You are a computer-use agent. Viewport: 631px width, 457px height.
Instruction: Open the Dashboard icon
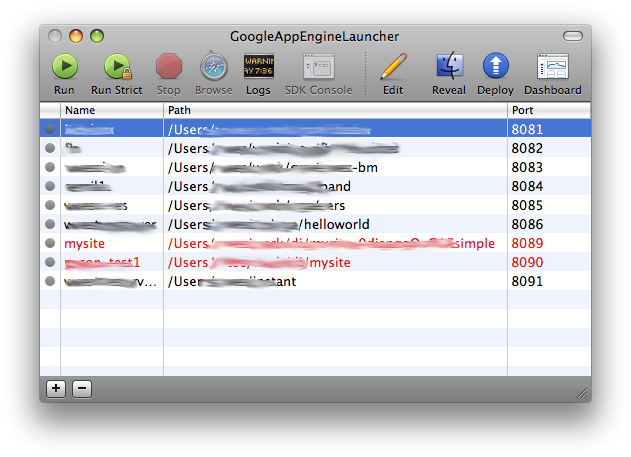[x=552, y=67]
